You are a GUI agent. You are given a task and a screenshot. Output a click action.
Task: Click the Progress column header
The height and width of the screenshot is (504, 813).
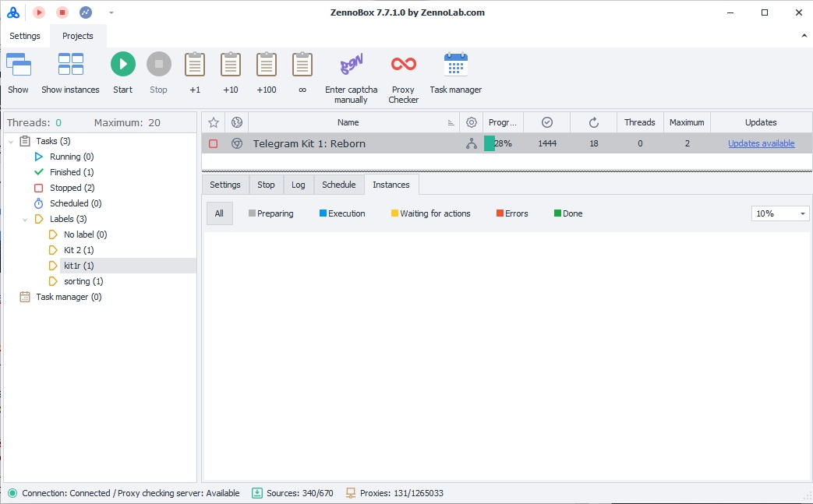click(x=503, y=122)
